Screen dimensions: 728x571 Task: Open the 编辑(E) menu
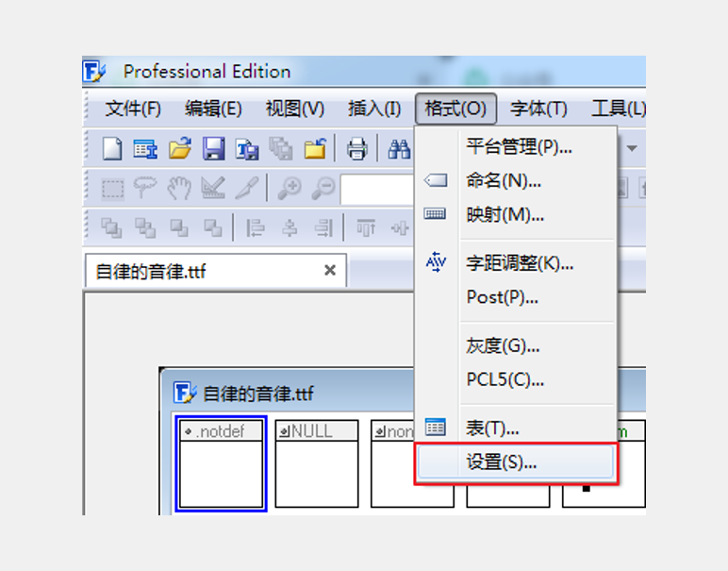[213, 109]
